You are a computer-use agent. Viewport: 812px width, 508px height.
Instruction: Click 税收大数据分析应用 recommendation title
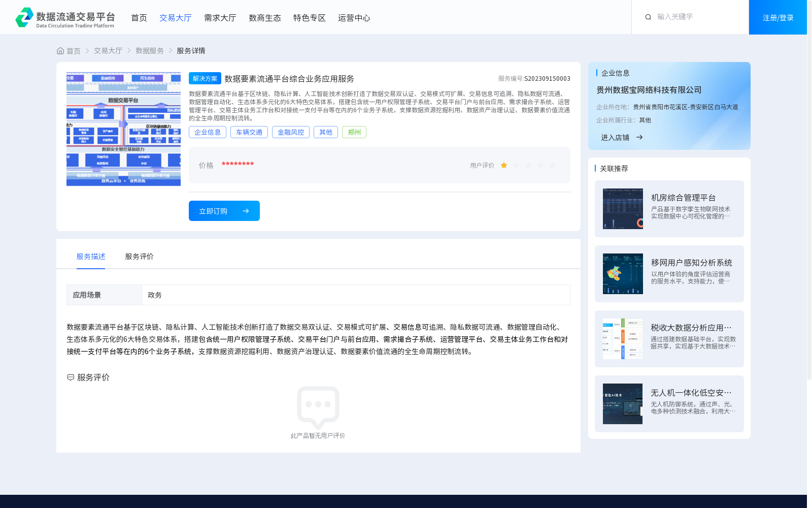(691, 328)
